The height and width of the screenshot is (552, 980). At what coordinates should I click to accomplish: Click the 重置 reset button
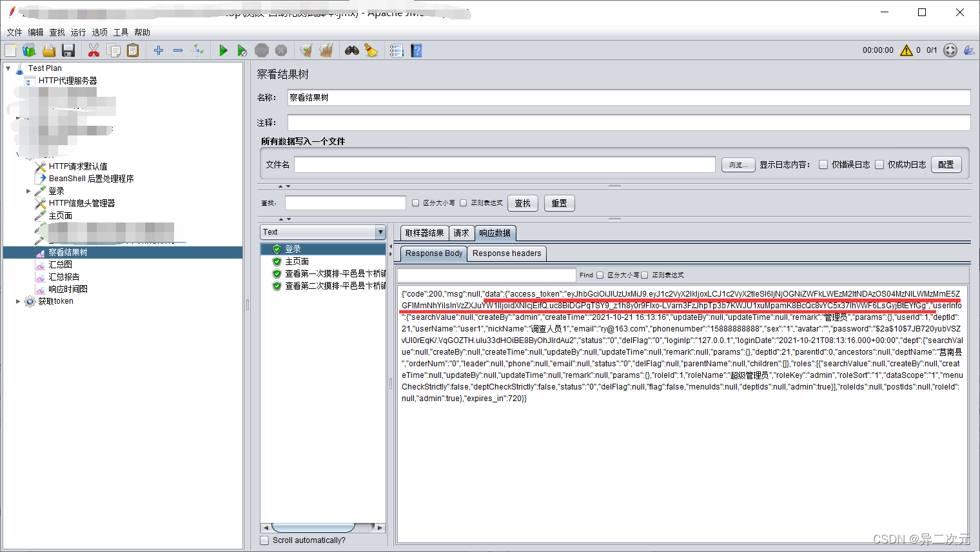coord(559,203)
